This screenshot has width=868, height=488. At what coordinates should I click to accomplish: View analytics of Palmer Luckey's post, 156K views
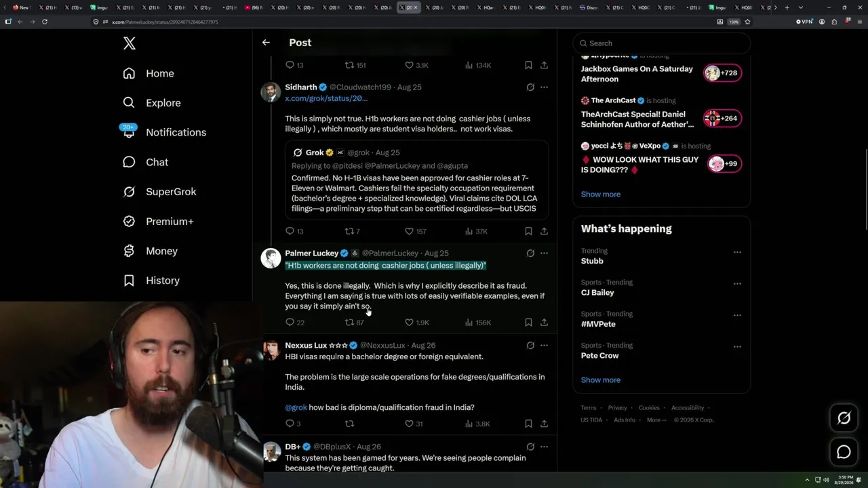[477, 323]
